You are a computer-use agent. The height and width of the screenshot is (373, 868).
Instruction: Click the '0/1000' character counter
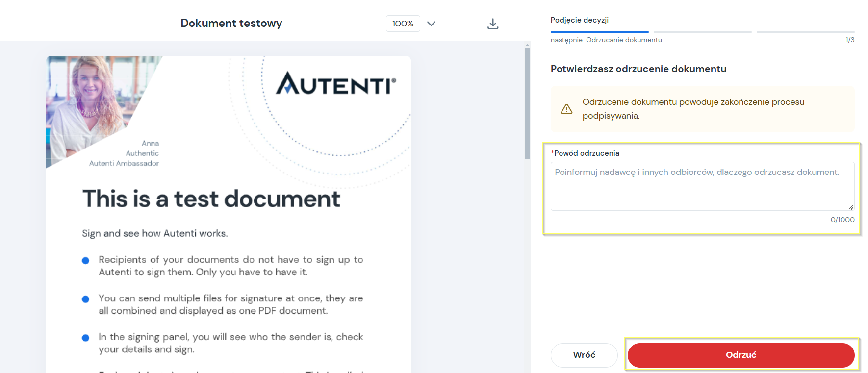pos(842,220)
